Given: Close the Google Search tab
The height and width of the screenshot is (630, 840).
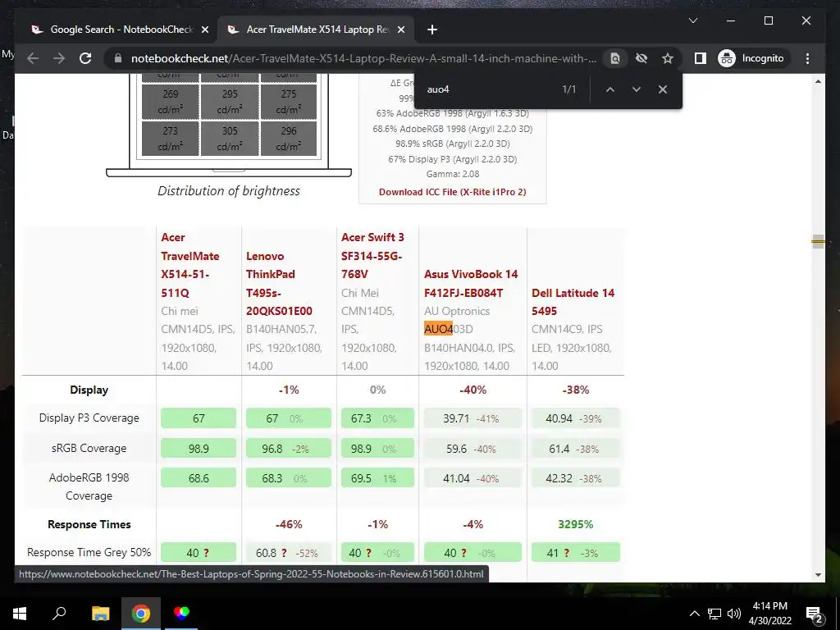Looking at the screenshot, I should [x=204, y=30].
